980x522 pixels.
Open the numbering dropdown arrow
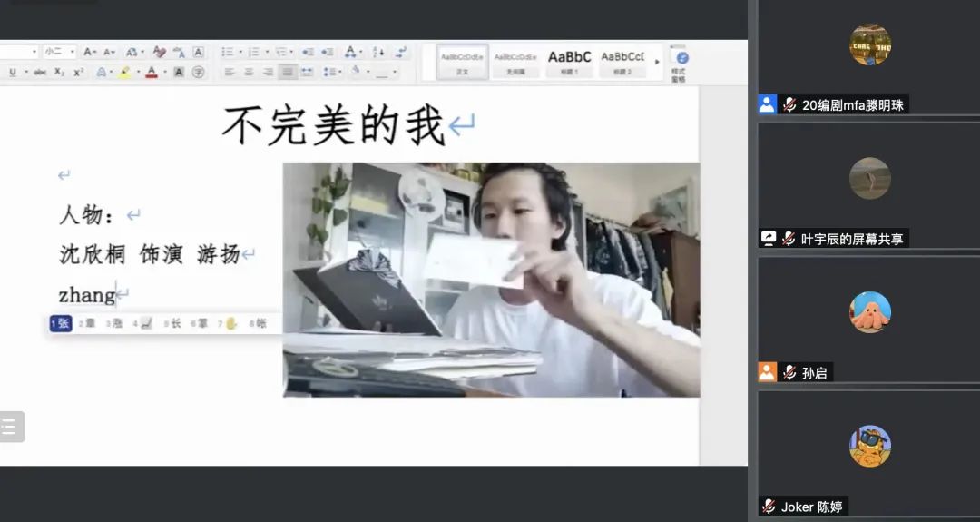point(267,52)
